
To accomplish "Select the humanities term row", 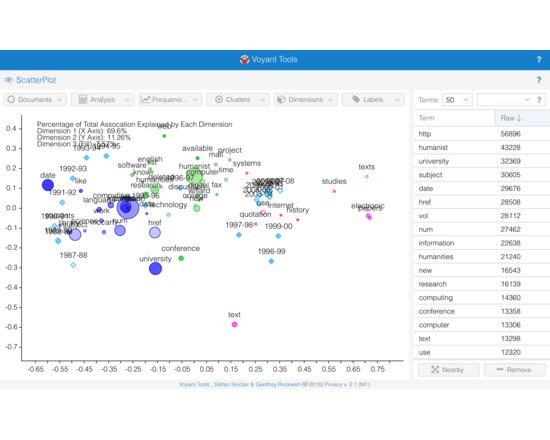I will click(x=482, y=257).
